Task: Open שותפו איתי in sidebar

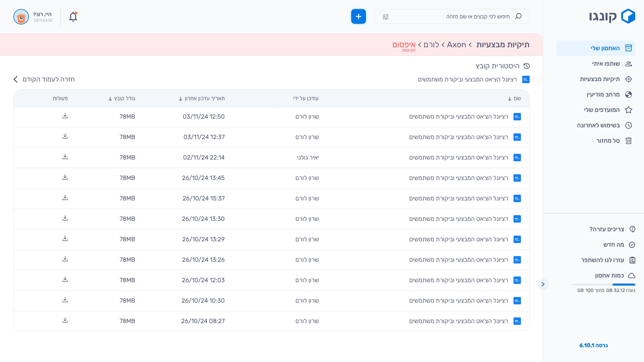Action: coord(606,64)
